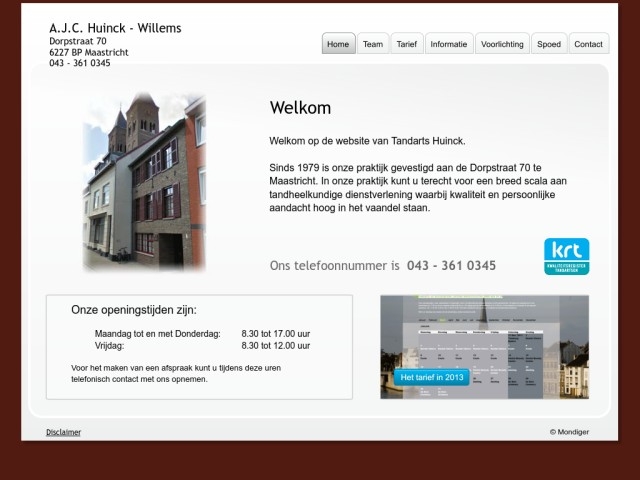Click the 'A.J.C. Huinck - Willems' site title
This screenshot has width=640, height=480.
(115, 28)
